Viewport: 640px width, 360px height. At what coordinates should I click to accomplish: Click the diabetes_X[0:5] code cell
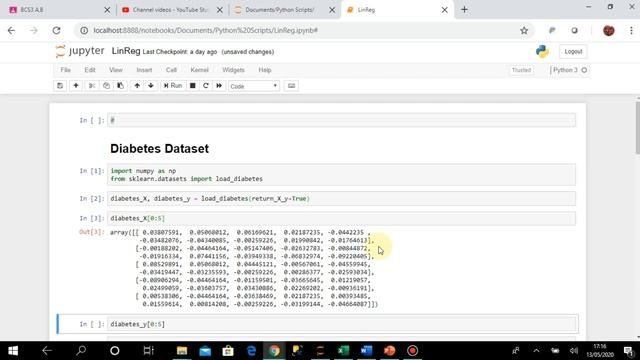tap(341, 218)
